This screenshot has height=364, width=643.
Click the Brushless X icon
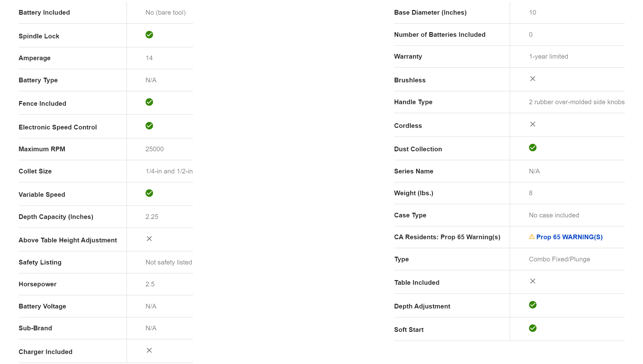coord(533,79)
